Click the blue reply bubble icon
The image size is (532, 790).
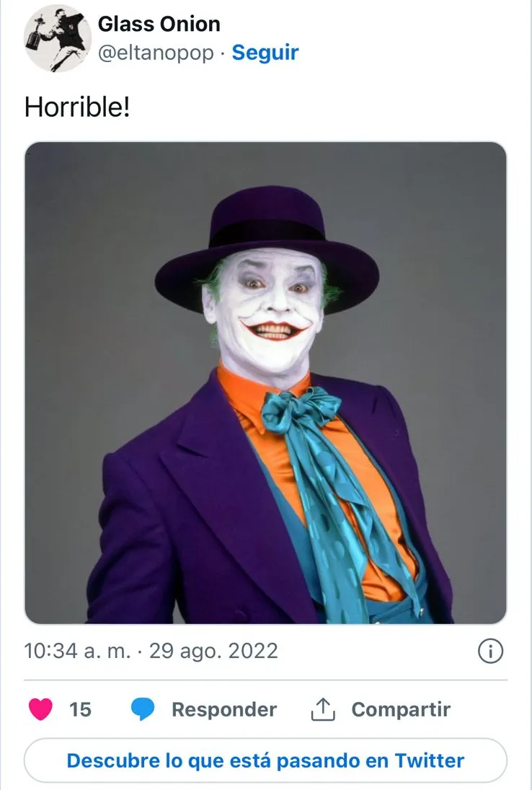pyautogui.click(x=143, y=710)
